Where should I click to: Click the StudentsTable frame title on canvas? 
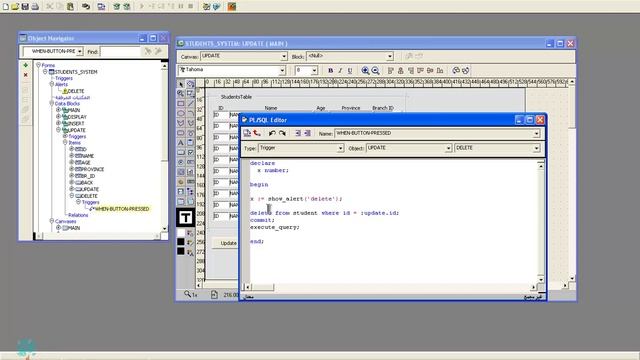pyautogui.click(x=236, y=97)
